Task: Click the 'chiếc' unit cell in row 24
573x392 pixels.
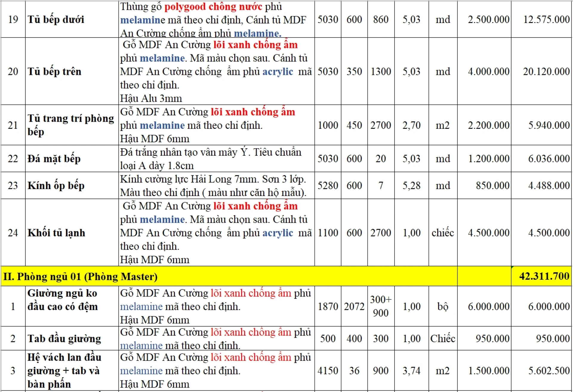Action: 443,233
